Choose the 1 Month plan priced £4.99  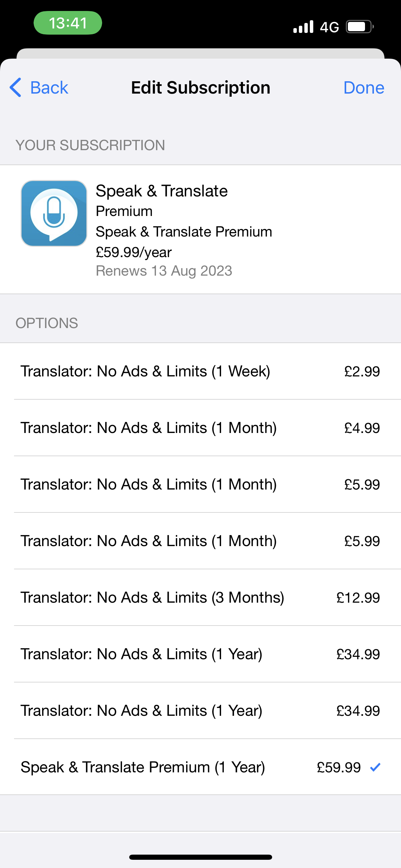pyautogui.click(x=200, y=428)
